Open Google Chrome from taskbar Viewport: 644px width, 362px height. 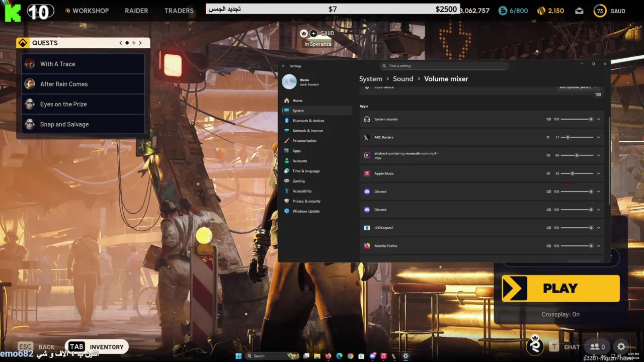pyautogui.click(x=350, y=356)
